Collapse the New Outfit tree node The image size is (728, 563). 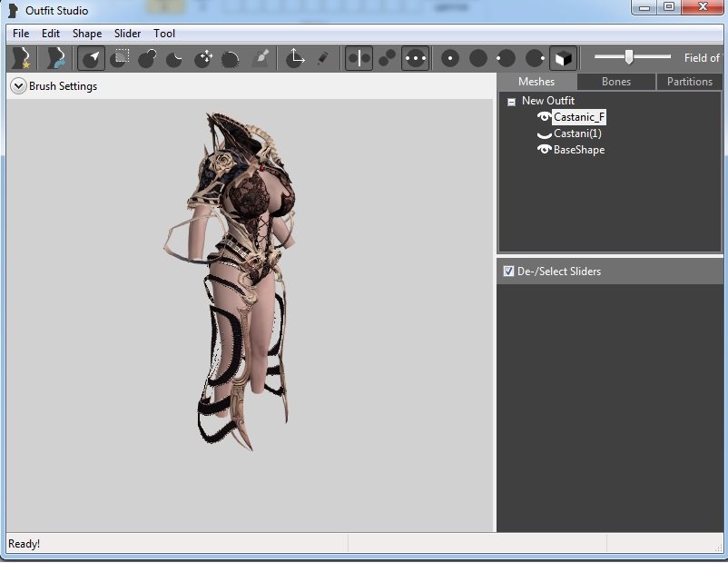pyautogui.click(x=511, y=102)
